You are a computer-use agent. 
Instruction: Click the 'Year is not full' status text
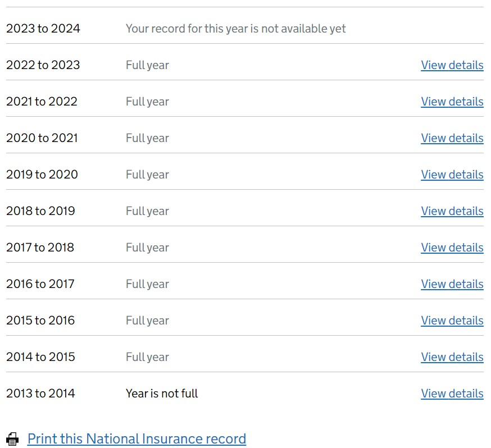(162, 394)
